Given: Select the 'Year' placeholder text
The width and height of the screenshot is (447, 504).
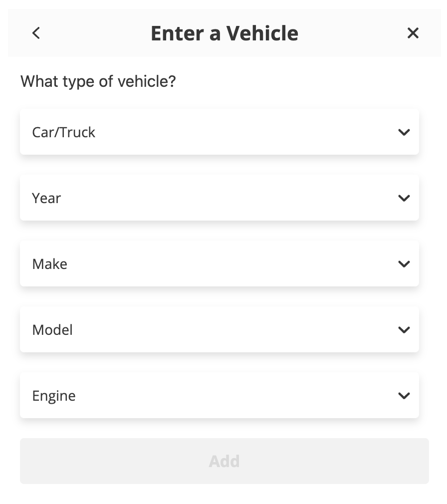Looking at the screenshot, I should pos(46,198).
